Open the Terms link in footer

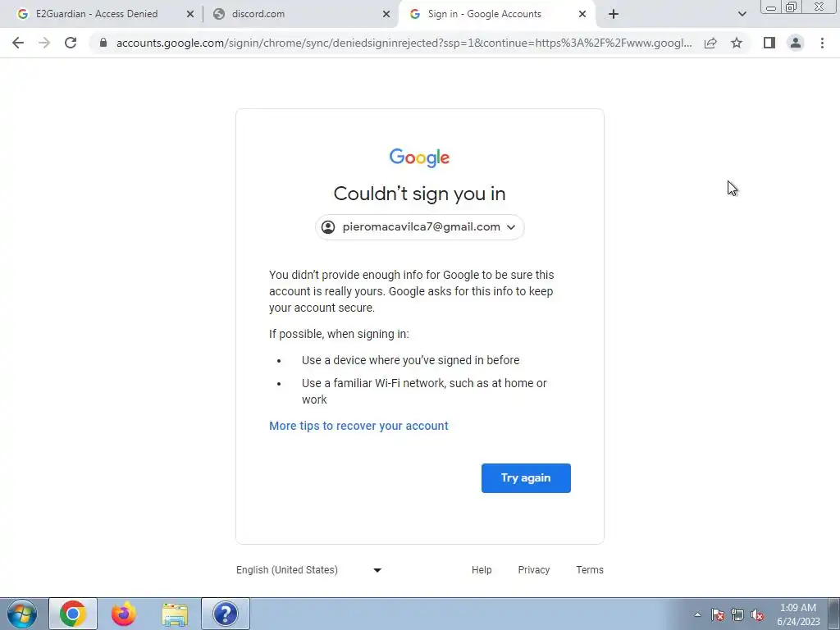coord(590,570)
